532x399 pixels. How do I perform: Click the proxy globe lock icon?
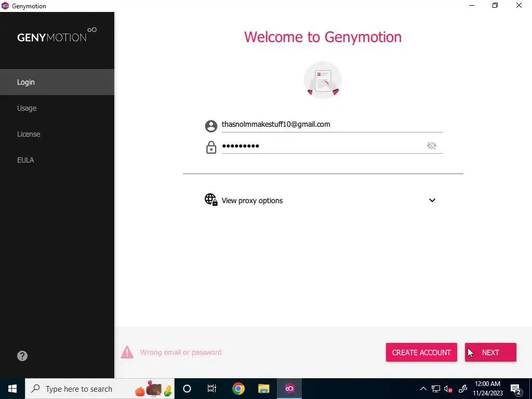tap(211, 199)
